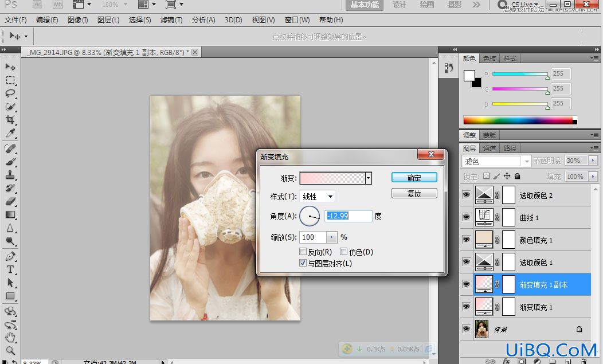The image size is (603, 364).
Task: Close the _MG_2914.JPG document tab
Action: pos(195,52)
